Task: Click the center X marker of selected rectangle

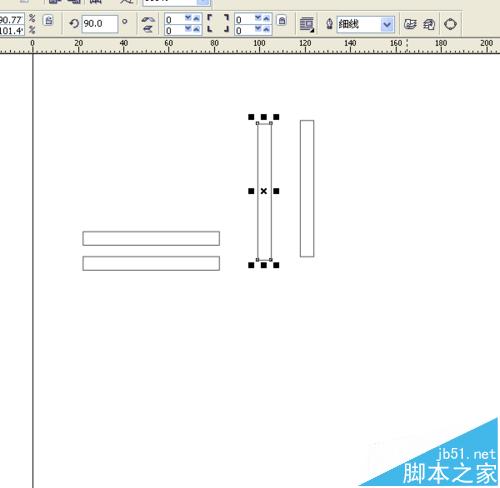Action: 264,191
